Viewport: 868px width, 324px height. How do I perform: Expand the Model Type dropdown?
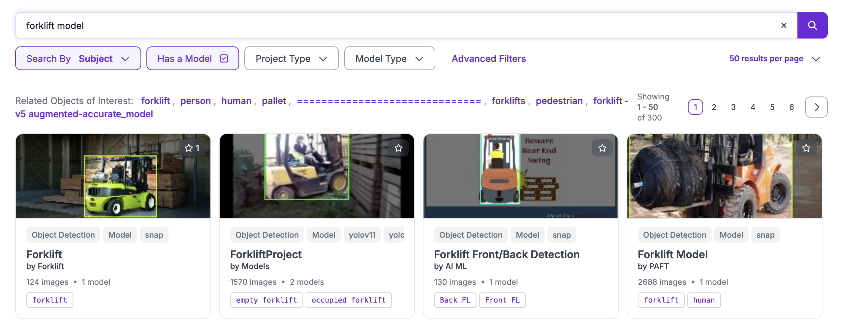[x=389, y=59]
